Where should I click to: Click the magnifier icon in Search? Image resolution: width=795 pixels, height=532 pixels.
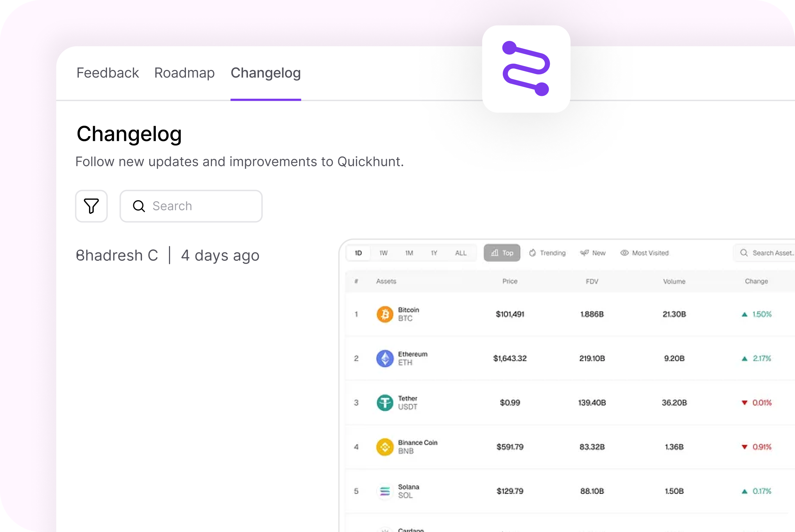(x=139, y=206)
